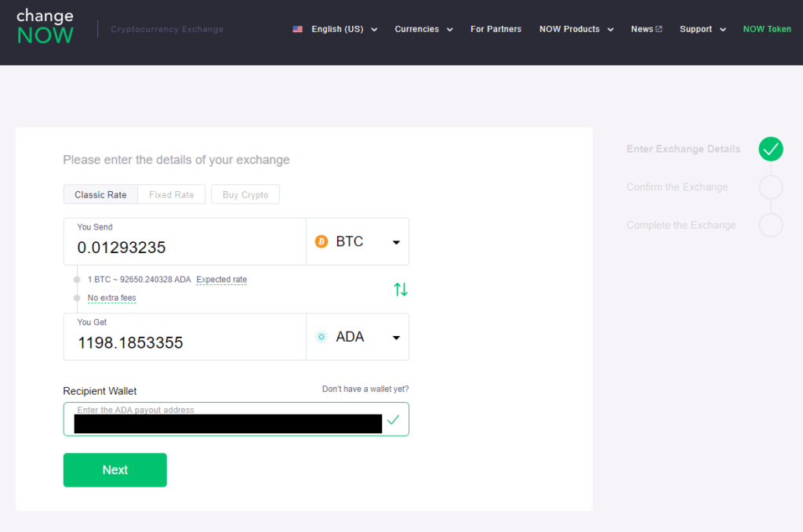The width and height of the screenshot is (803, 532).
Task: Click the external link icon beside News
Action: [x=659, y=29]
